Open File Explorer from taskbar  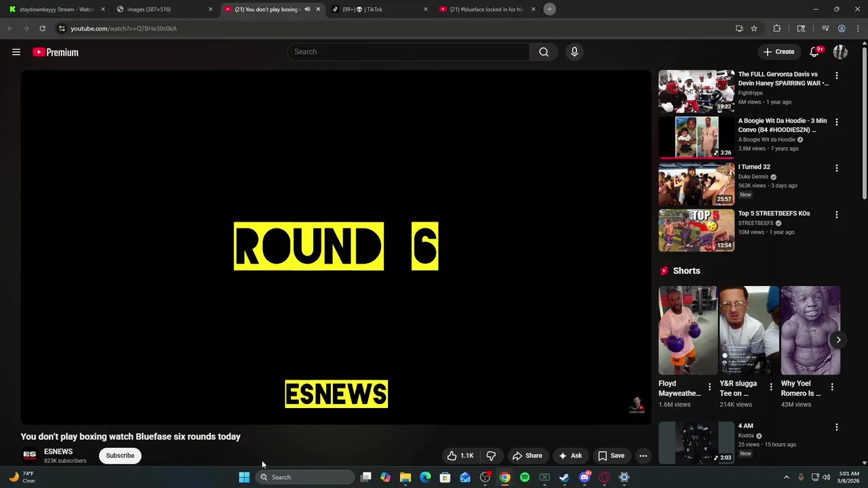[406, 477]
